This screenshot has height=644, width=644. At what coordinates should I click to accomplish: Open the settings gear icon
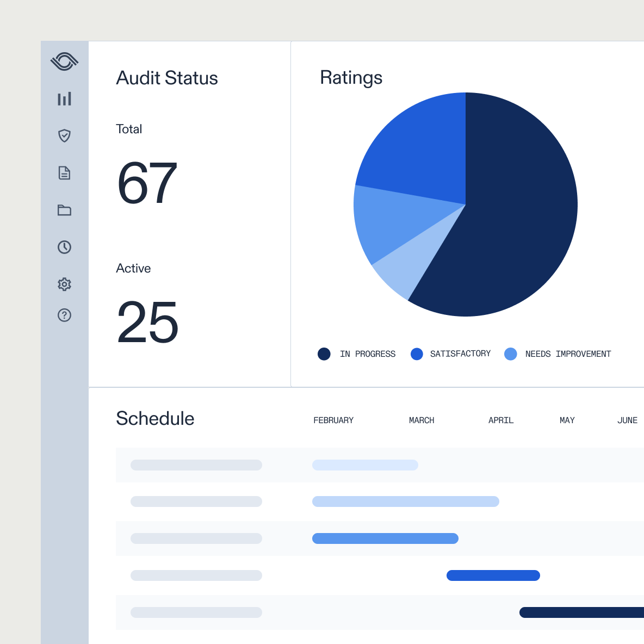click(64, 284)
